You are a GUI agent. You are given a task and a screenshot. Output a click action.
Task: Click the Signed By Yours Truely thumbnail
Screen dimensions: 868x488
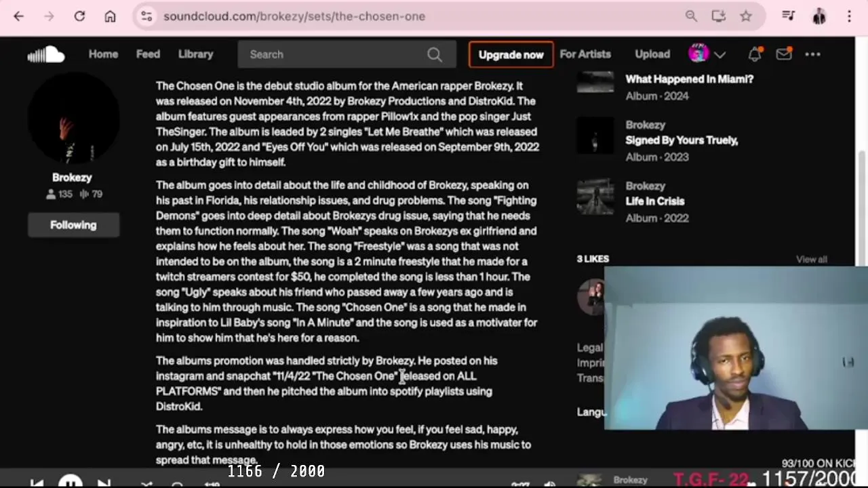[595, 136]
